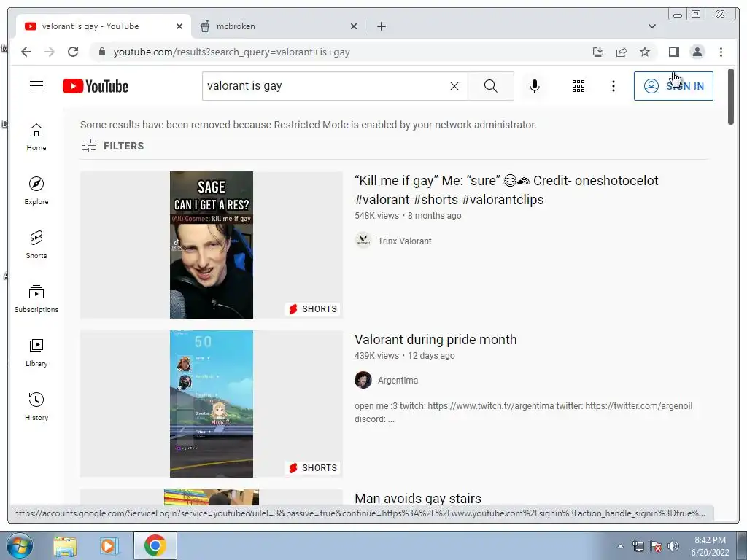
Task: Open Subscriptions in sidebar
Action: tap(36, 298)
